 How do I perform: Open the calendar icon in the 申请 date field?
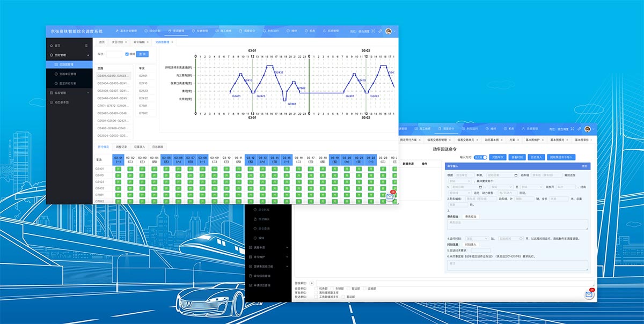coord(516,175)
